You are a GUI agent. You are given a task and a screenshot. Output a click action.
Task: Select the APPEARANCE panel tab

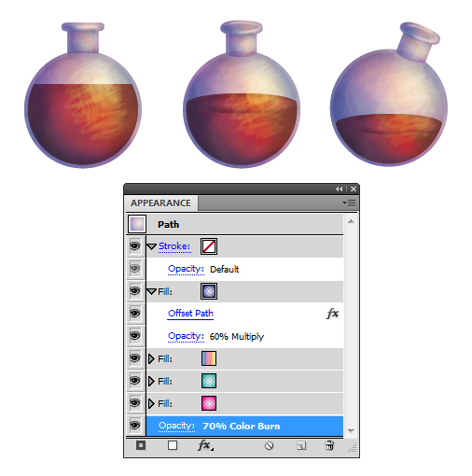160,203
